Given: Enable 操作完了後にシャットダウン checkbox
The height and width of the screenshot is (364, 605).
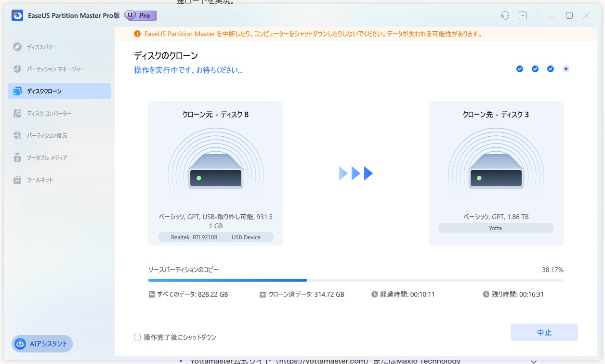Looking at the screenshot, I should (x=137, y=338).
